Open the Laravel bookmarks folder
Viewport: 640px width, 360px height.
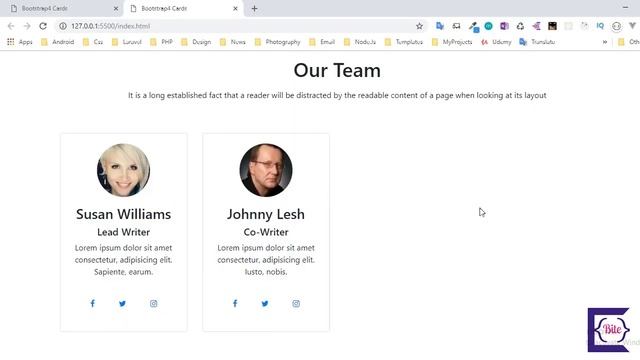pyautogui.click(x=127, y=42)
